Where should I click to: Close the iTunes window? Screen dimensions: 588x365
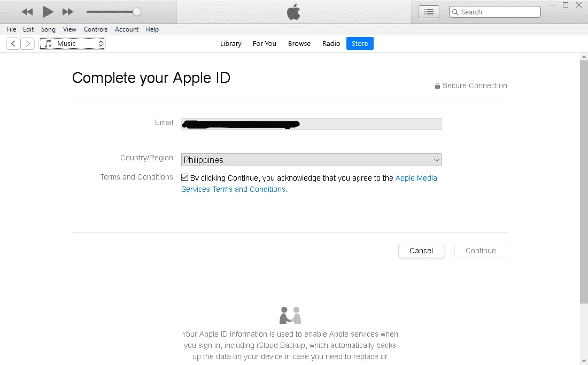click(578, 5)
